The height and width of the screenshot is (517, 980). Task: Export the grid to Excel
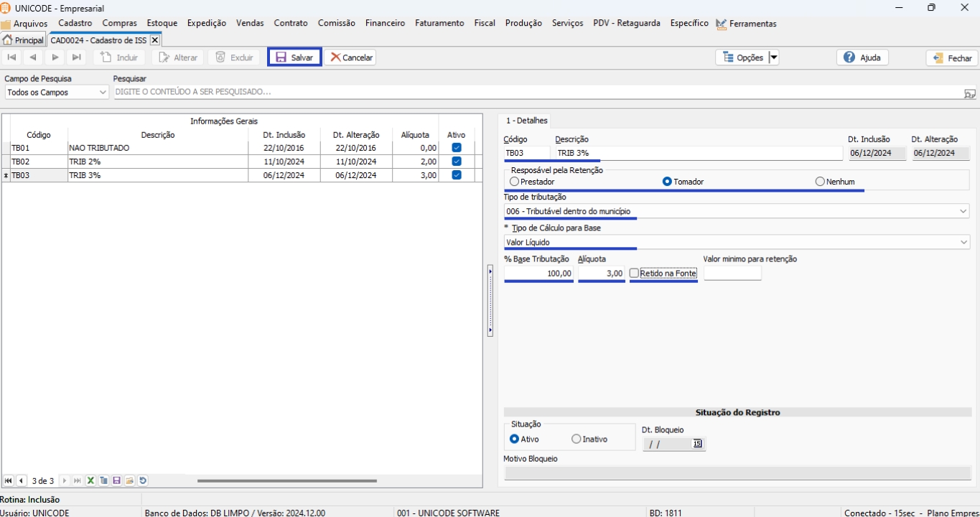tap(91, 481)
